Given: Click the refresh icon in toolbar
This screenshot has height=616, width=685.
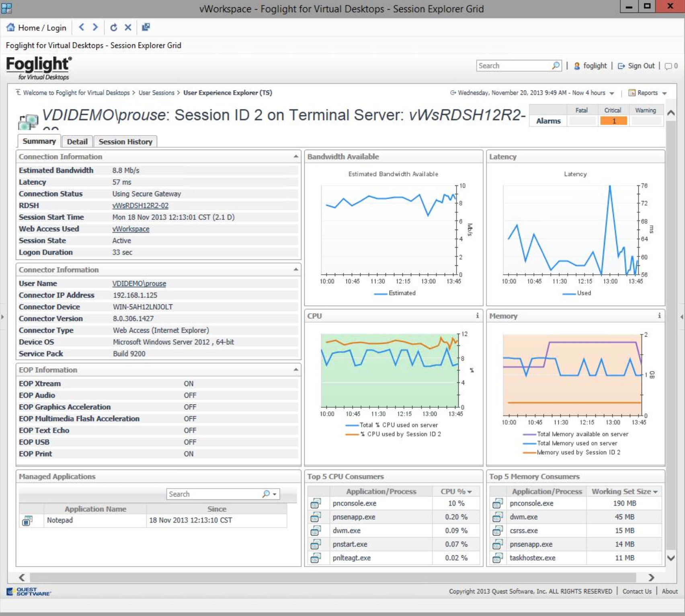Looking at the screenshot, I should (114, 27).
